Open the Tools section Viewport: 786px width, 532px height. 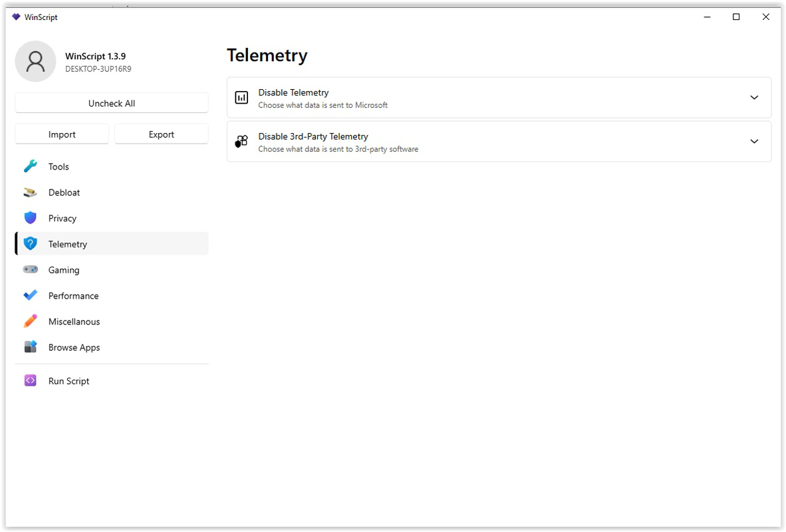[x=112, y=166]
